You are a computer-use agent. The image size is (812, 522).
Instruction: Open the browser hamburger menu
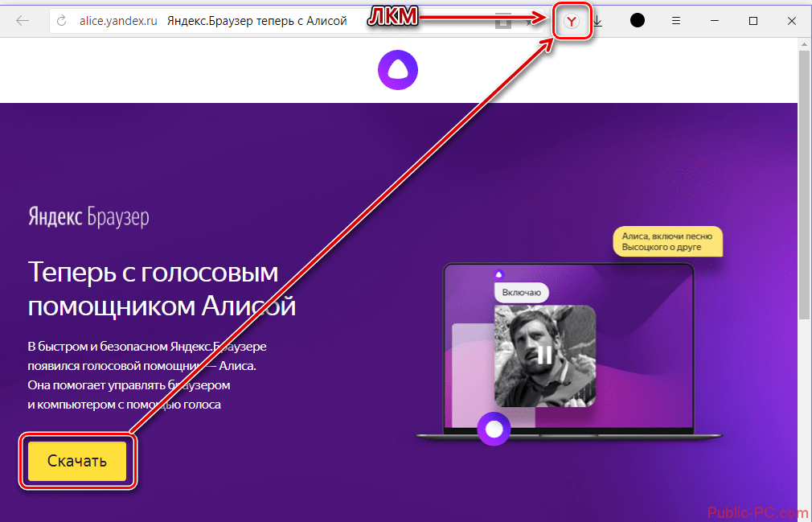coord(676,21)
